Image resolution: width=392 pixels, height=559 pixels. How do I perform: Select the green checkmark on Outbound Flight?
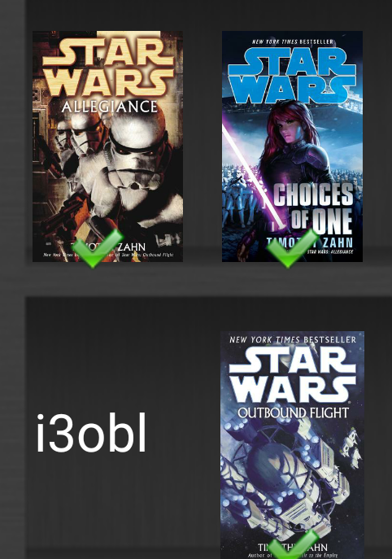pos(292,544)
